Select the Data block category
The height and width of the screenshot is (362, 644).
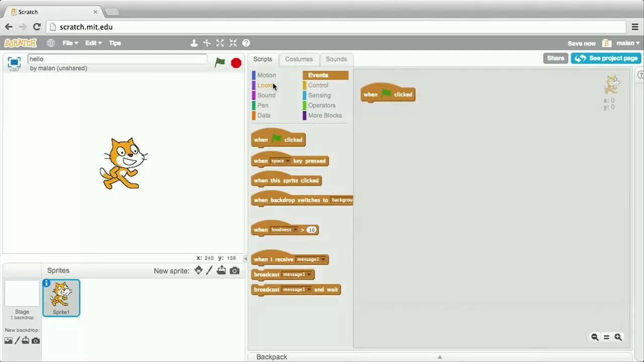264,116
